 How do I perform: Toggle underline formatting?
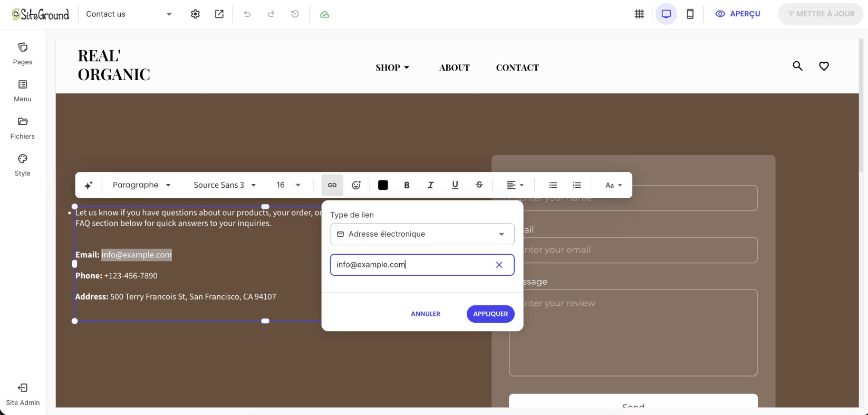pos(455,185)
